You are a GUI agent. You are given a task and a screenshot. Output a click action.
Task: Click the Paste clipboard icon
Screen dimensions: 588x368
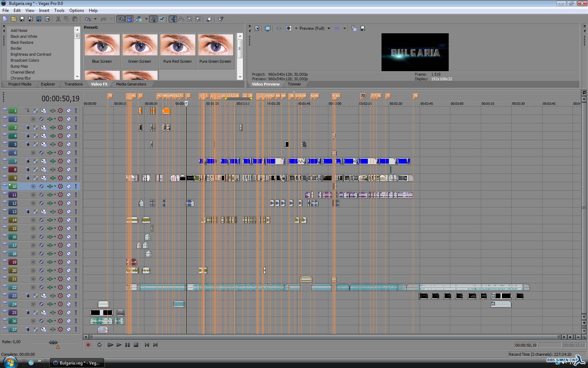pos(75,19)
